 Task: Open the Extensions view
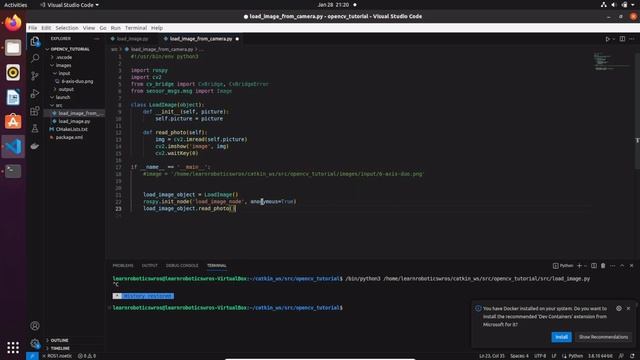tap(35, 111)
